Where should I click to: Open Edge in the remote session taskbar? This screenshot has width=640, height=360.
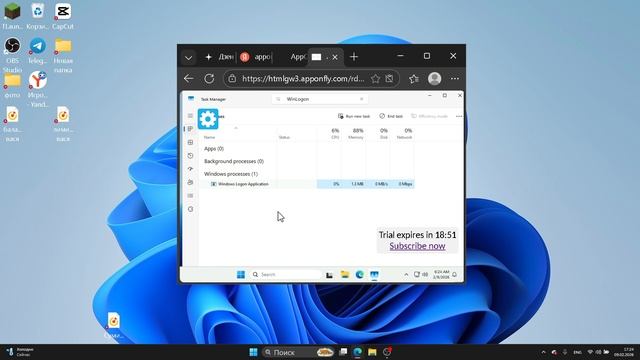point(360,274)
